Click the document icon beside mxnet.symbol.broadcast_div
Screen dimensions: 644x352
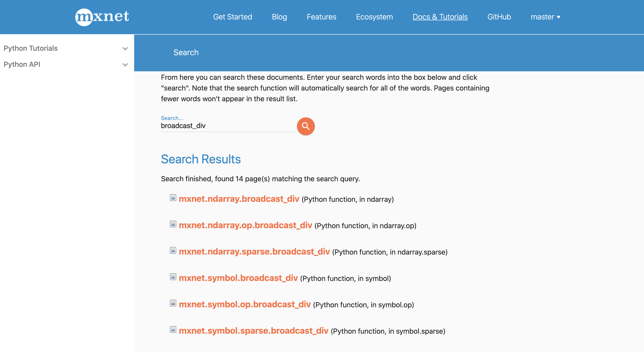[x=173, y=277]
